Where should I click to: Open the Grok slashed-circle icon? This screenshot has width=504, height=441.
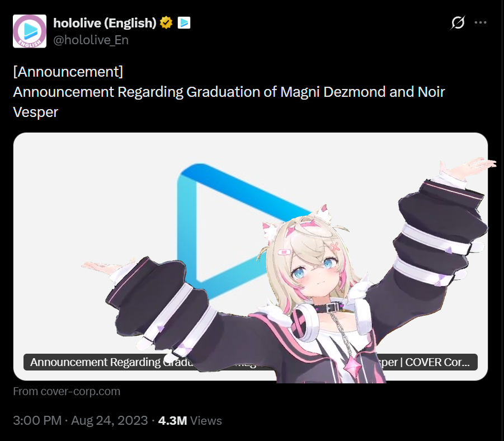click(458, 22)
